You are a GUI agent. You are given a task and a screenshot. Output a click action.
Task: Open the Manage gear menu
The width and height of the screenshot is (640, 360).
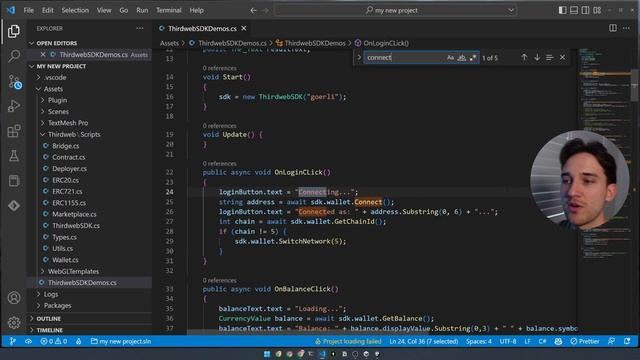13,322
